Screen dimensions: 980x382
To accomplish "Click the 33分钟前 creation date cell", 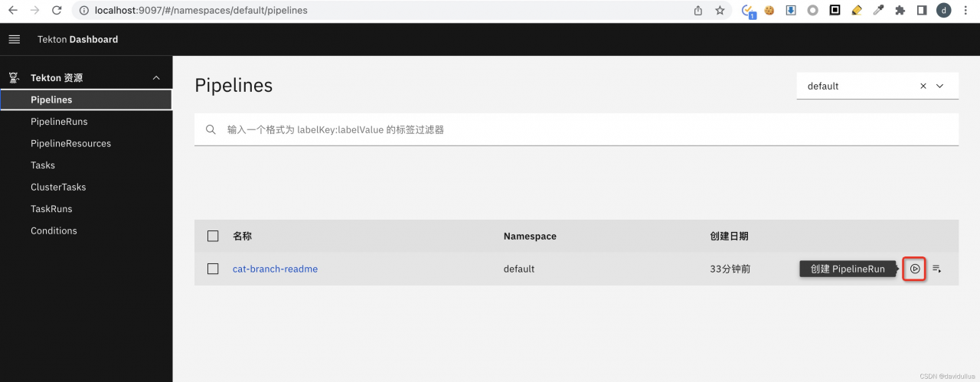I will tap(730, 269).
